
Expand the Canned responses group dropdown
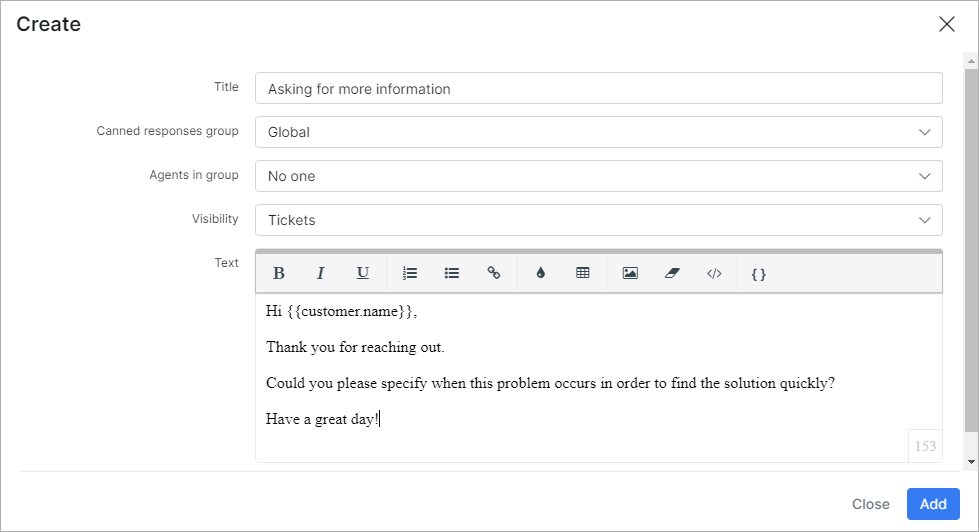click(598, 132)
